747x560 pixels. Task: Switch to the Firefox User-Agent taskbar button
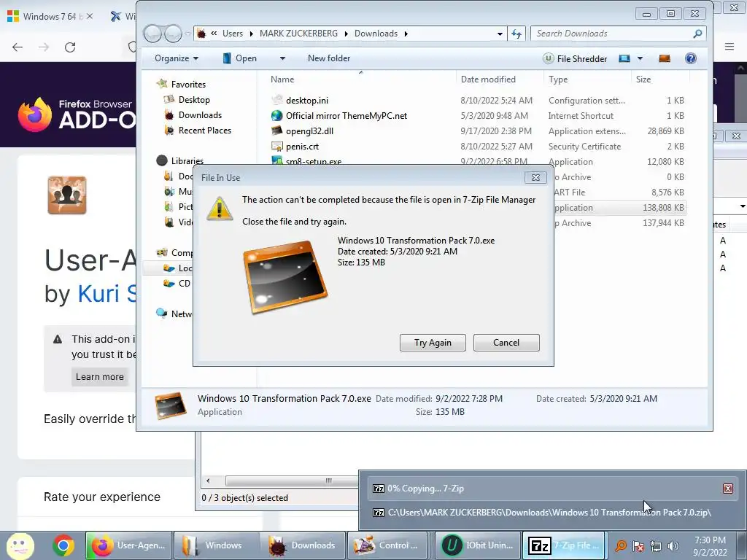[x=128, y=545]
